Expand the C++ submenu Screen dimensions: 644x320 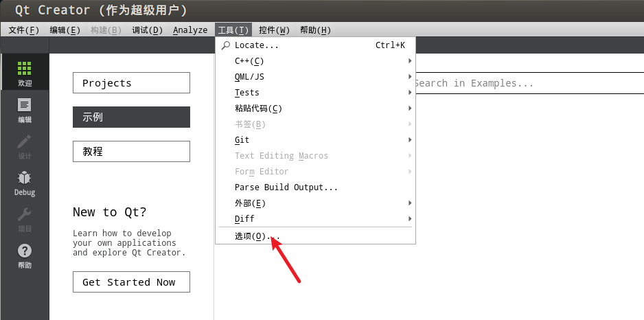coord(315,61)
